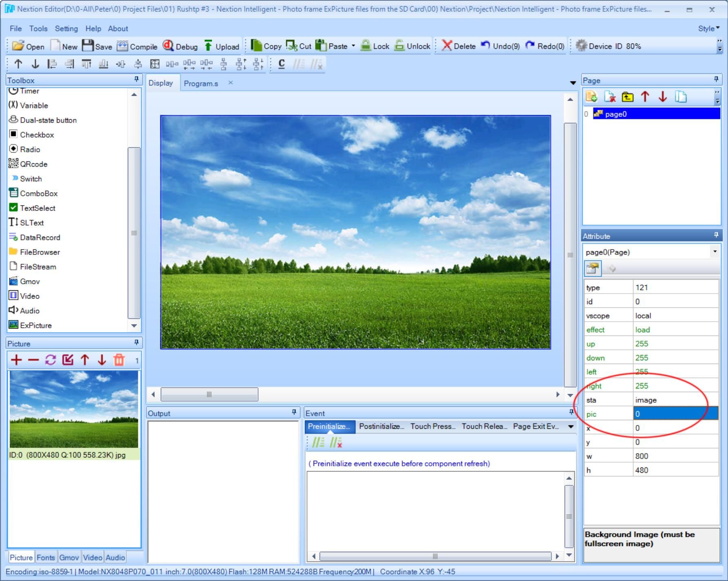Open the Style dropdown

click(x=708, y=28)
